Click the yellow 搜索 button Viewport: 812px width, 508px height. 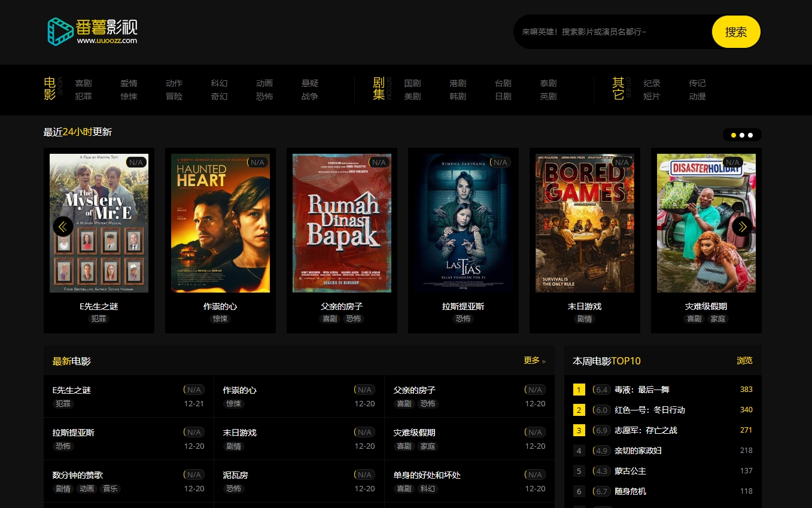click(x=736, y=32)
